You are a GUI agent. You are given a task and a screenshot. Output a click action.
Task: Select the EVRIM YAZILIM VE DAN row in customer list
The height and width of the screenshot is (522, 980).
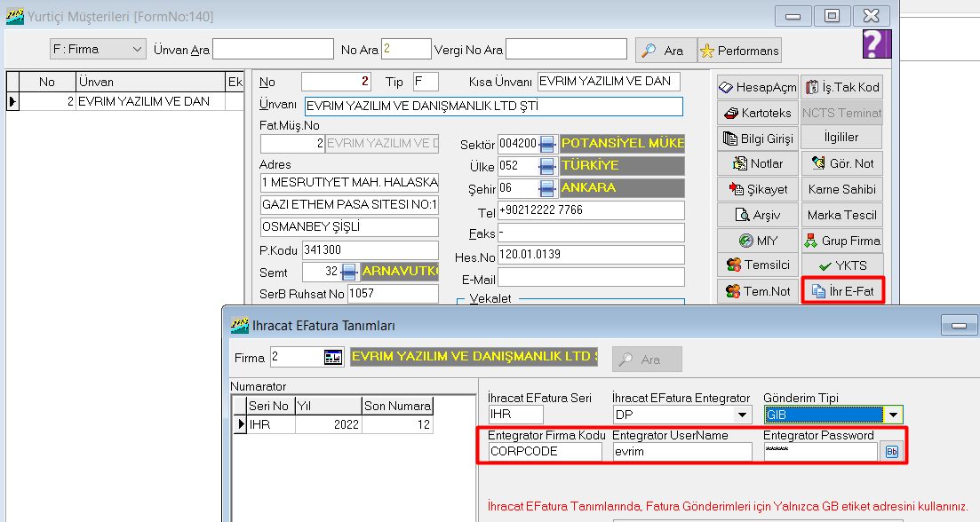click(x=124, y=102)
